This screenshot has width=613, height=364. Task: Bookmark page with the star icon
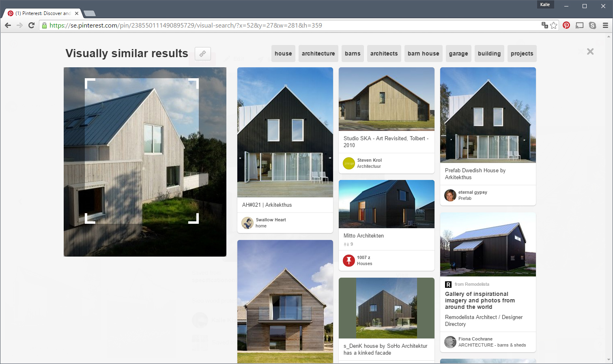(554, 25)
